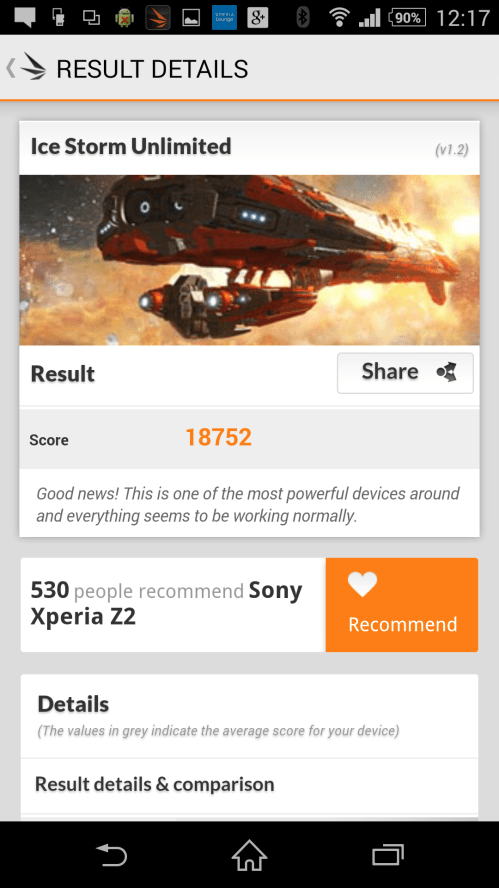
Task: Tap the share icon in Share button
Action: pyautogui.click(x=446, y=372)
